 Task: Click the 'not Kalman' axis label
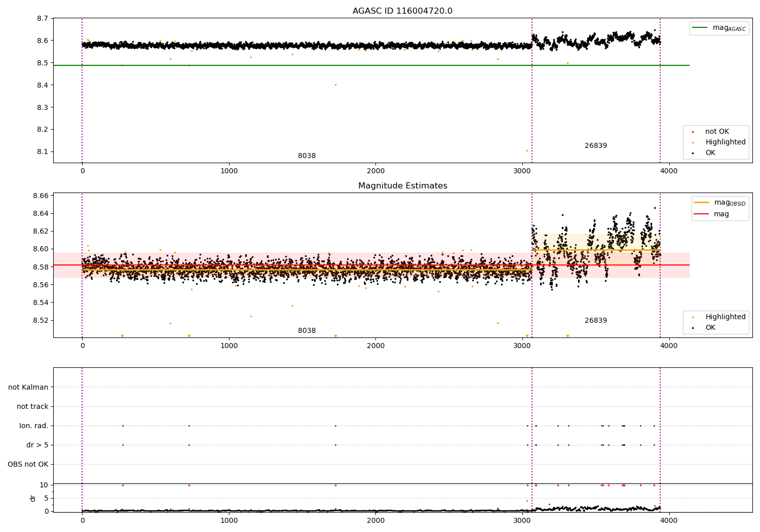(x=28, y=388)
